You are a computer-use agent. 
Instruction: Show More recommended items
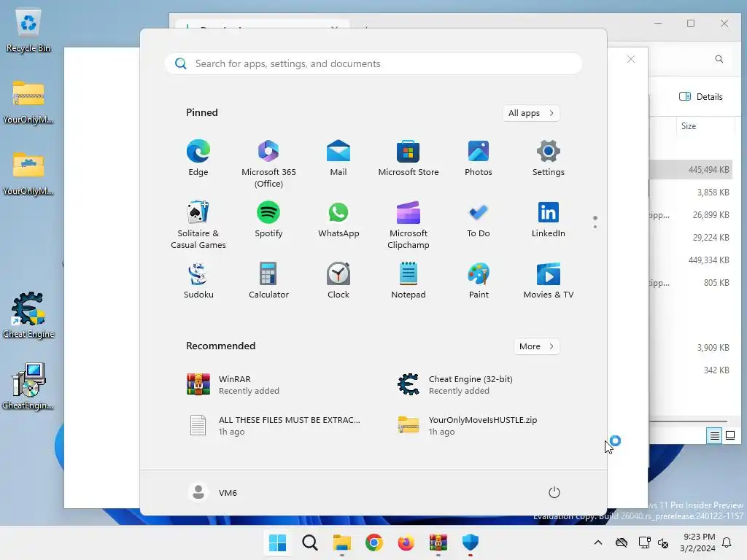click(x=536, y=346)
